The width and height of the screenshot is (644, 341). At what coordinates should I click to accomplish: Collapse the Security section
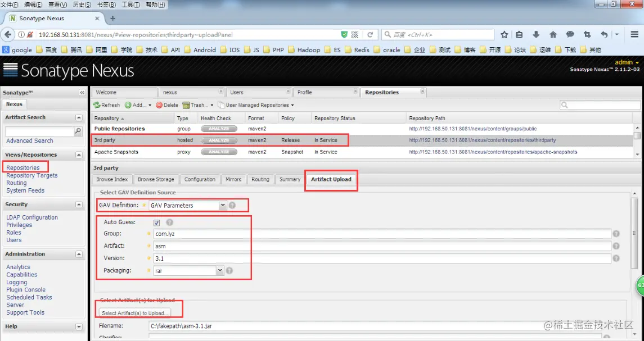click(79, 204)
